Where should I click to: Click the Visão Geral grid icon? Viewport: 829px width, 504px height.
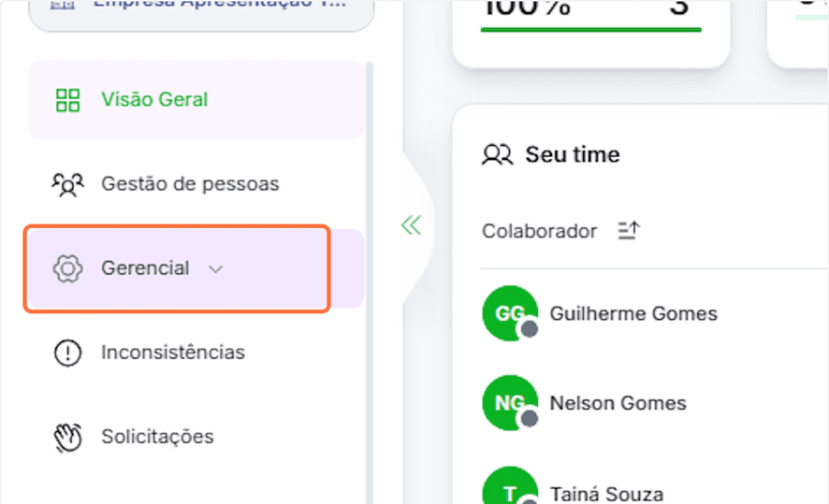click(x=67, y=100)
